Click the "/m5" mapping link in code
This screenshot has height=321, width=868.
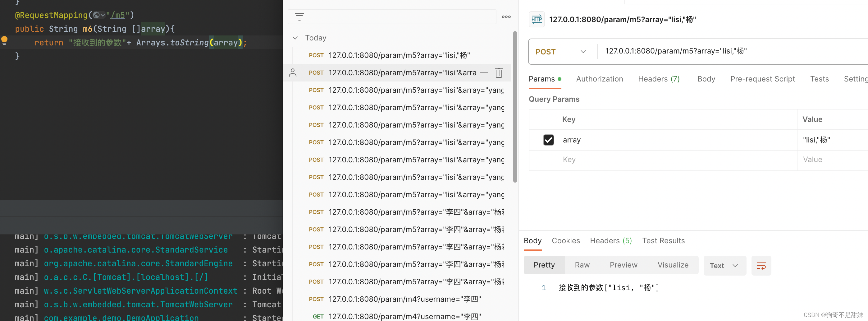[x=118, y=15]
